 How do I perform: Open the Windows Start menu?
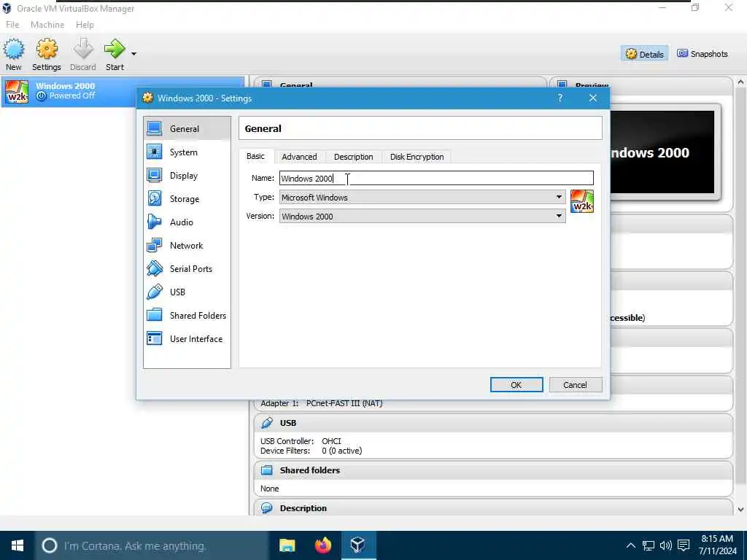pos(18,545)
